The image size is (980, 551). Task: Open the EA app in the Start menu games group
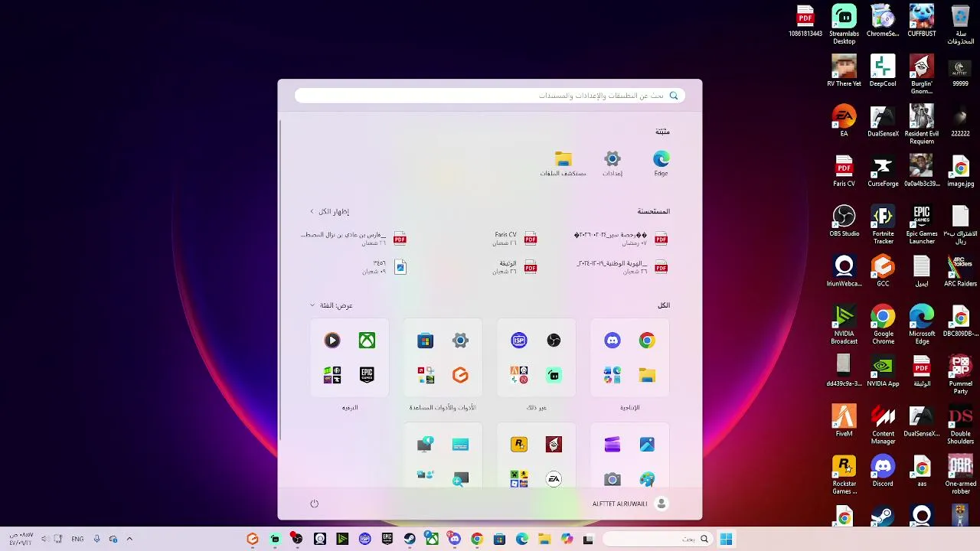click(554, 479)
